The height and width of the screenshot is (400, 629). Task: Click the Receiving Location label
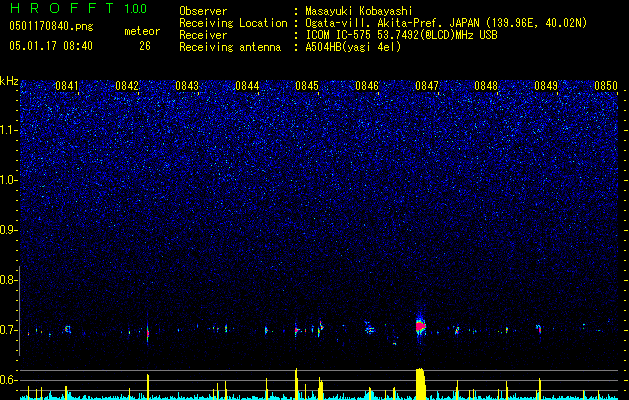(x=233, y=23)
